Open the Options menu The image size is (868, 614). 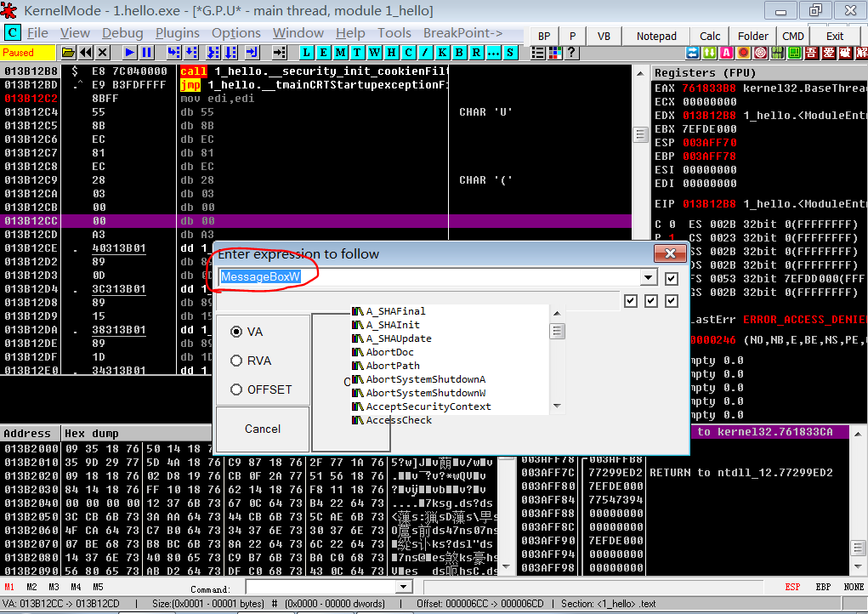[235, 33]
